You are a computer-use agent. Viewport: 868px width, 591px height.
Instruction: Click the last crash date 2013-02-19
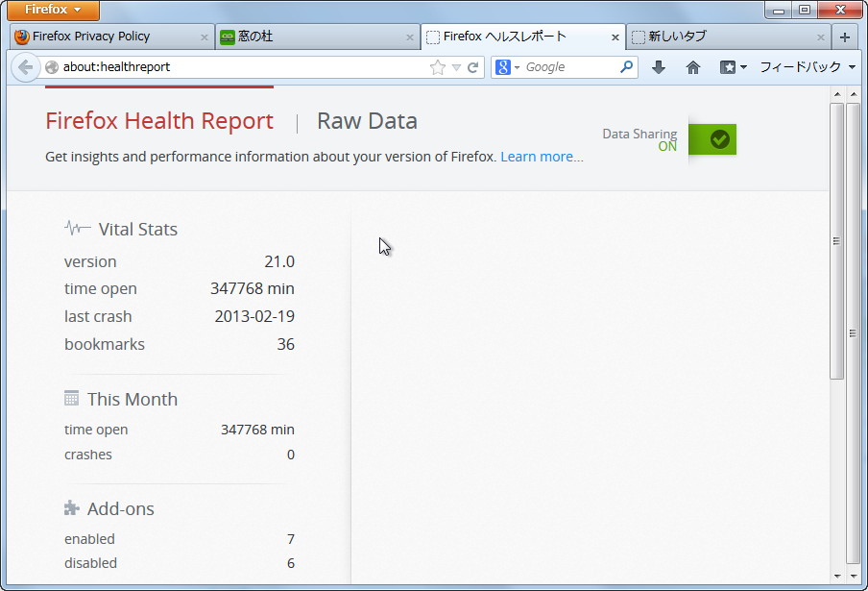[254, 316]
